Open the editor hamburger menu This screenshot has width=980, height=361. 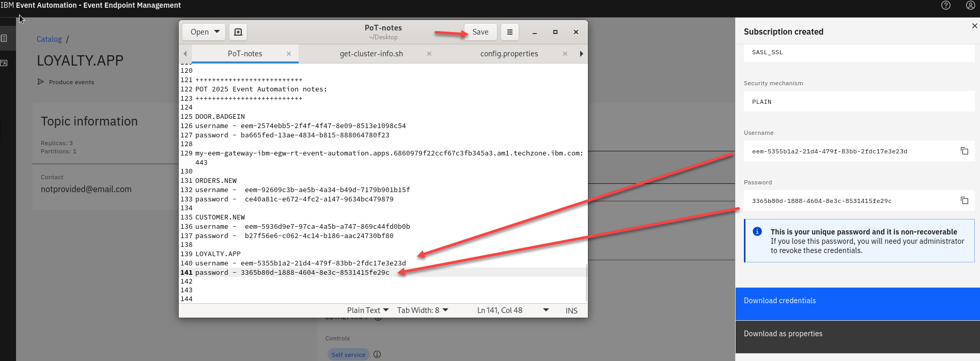pyautogui.click(x=509, y=32)
